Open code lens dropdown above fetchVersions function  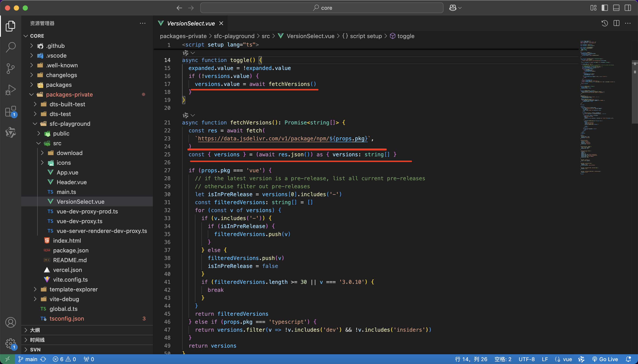[x=193, y=115]
